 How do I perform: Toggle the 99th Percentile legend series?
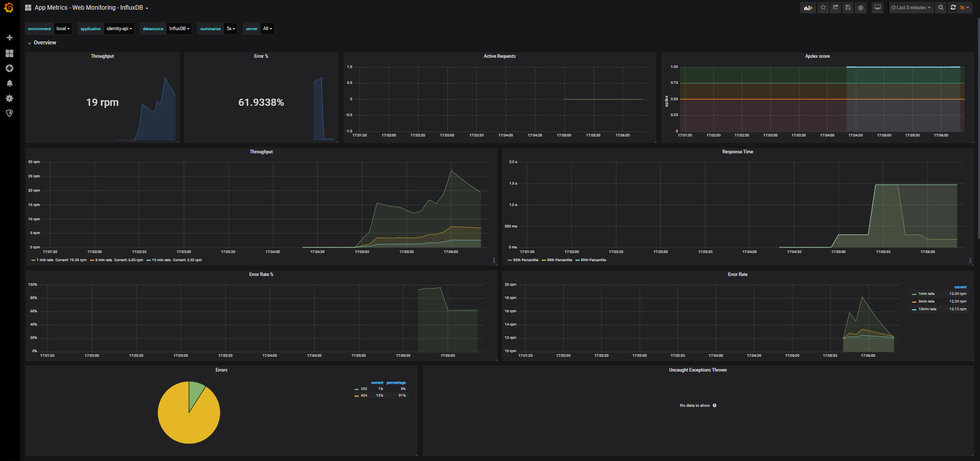tap(591, 260)
